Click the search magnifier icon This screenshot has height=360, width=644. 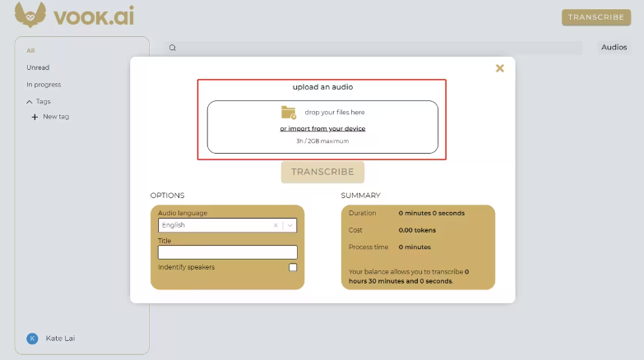(173, 48)
